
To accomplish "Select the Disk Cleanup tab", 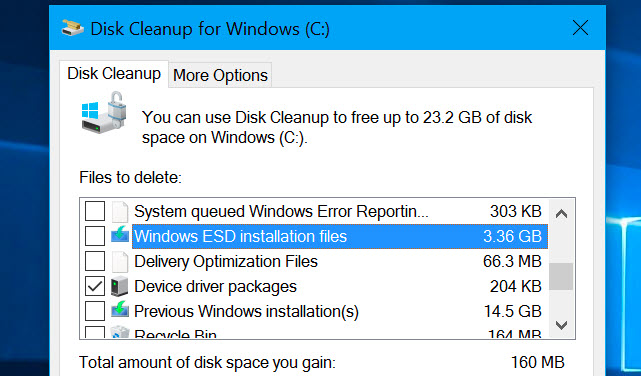I will click(x=114, y=74).
